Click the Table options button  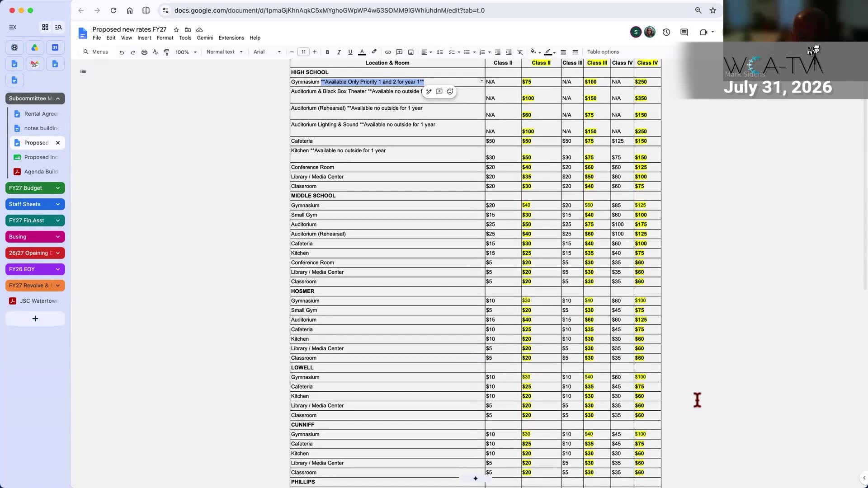603,52
